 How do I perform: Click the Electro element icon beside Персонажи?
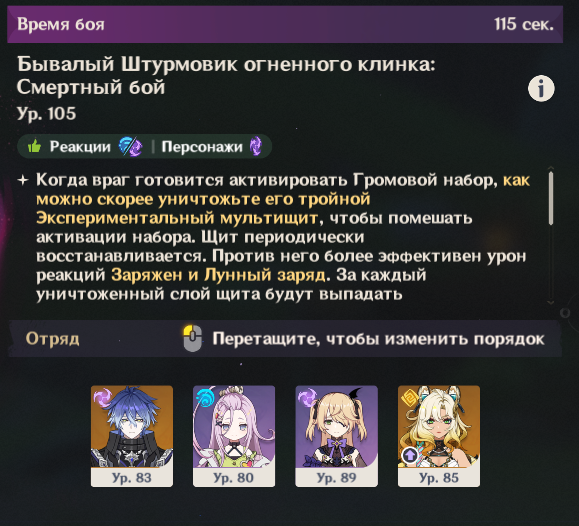tap(256, 146)
